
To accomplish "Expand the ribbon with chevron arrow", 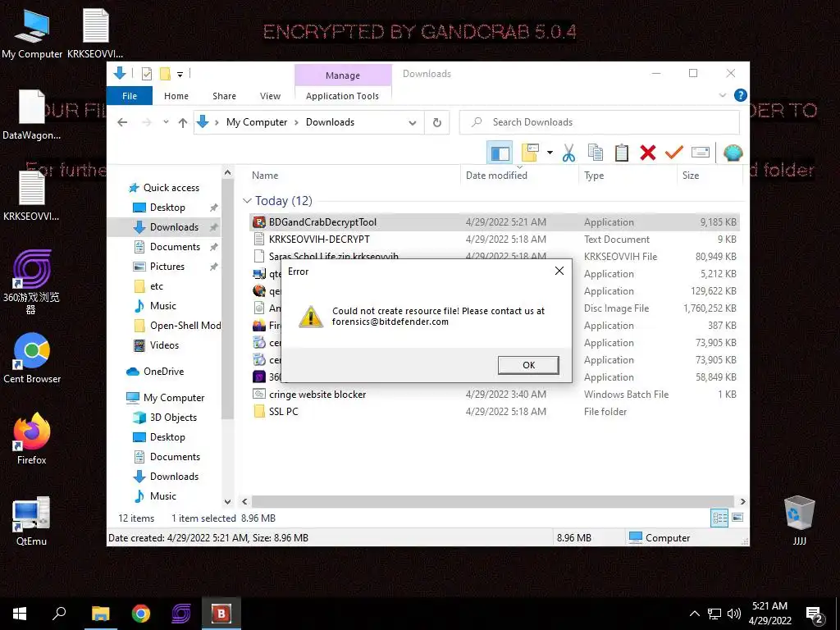I will click(723, 95).
